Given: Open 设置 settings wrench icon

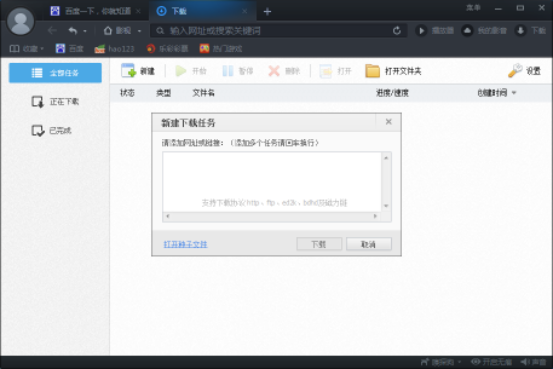Looking at the screenshot, I should [515, 71].
